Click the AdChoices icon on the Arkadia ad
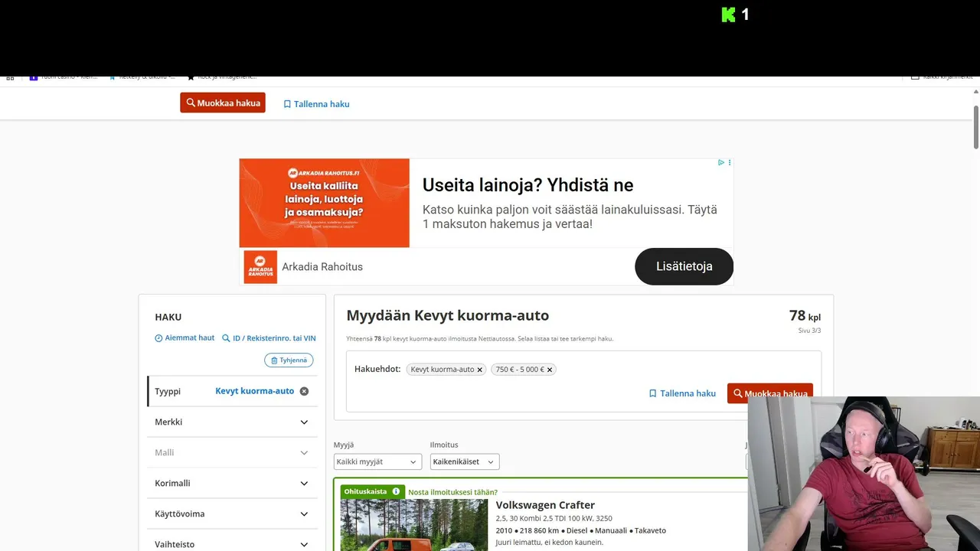 point(721,163)
